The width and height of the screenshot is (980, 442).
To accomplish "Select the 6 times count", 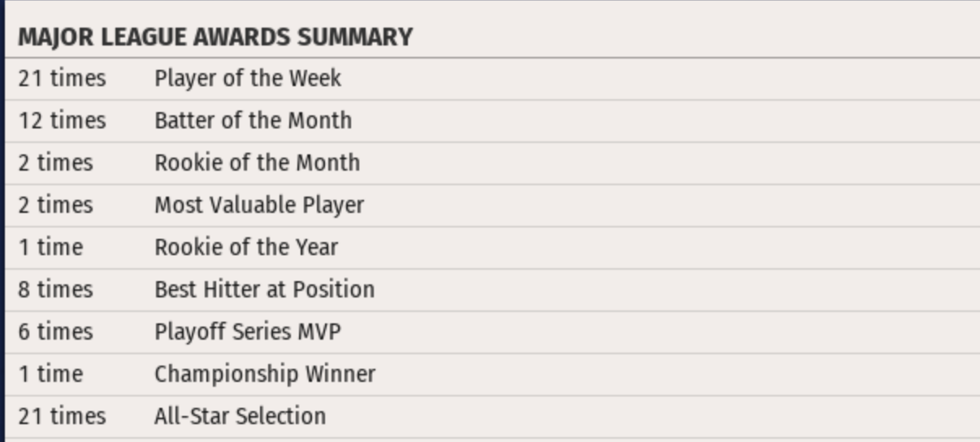I will [x=55, y=331].
